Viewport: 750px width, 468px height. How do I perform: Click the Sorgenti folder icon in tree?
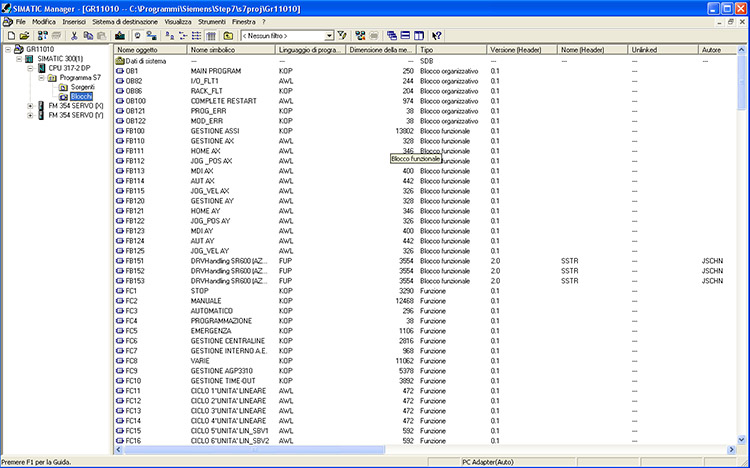(63, 87)
